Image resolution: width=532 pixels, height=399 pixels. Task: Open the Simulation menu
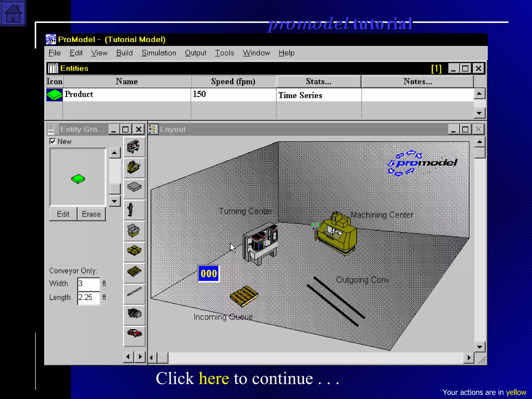[159, 53]
